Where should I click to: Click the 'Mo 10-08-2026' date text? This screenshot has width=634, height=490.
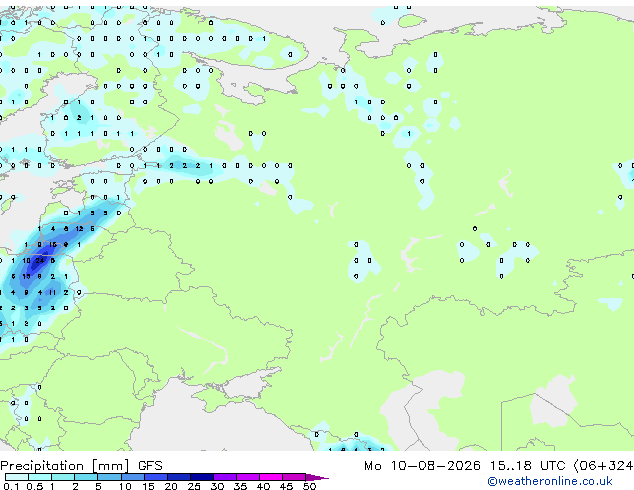tap(422, 466)
